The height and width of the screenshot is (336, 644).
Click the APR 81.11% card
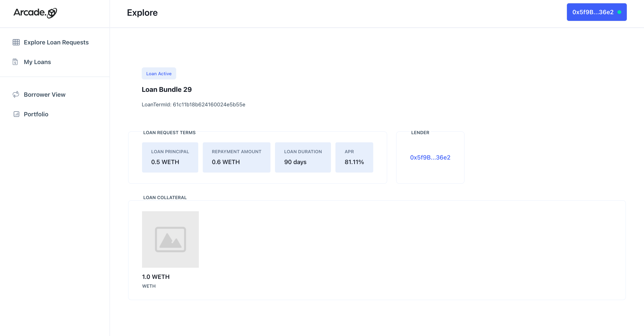pos(354,157)
